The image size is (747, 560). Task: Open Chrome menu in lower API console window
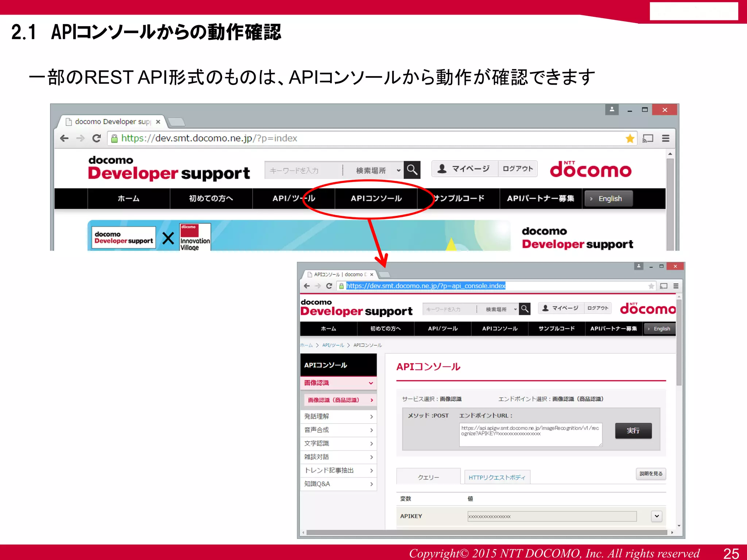(x=676, y=286)
